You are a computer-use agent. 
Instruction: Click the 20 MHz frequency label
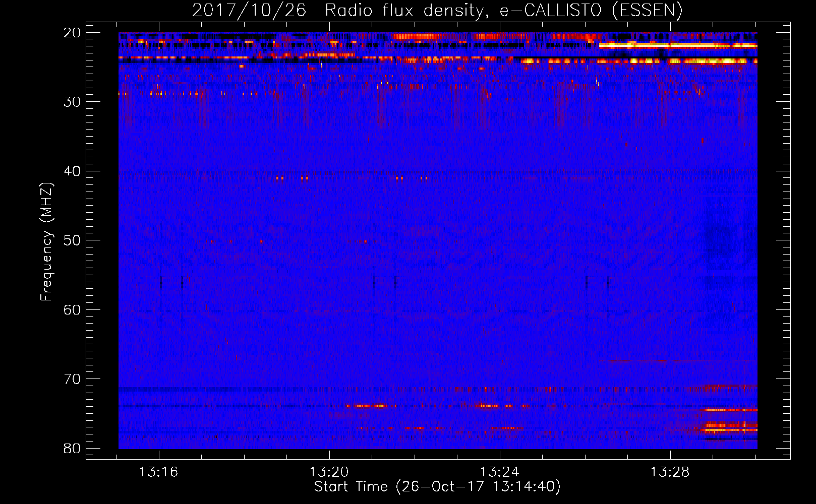[73, 33]
